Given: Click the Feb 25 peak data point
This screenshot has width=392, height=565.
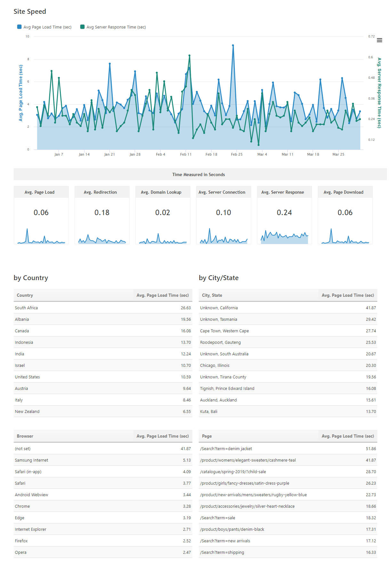Looking at the screenshot, I should pos(233,45).
